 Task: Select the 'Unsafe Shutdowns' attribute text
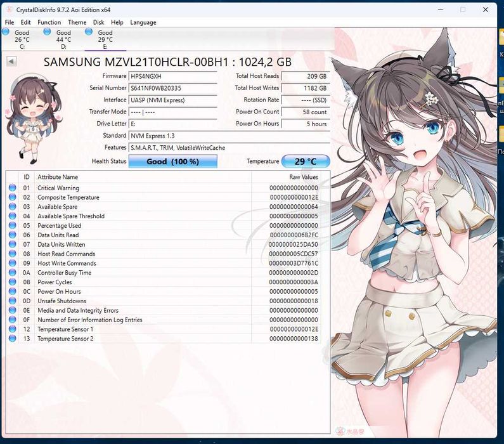(61, 301)
